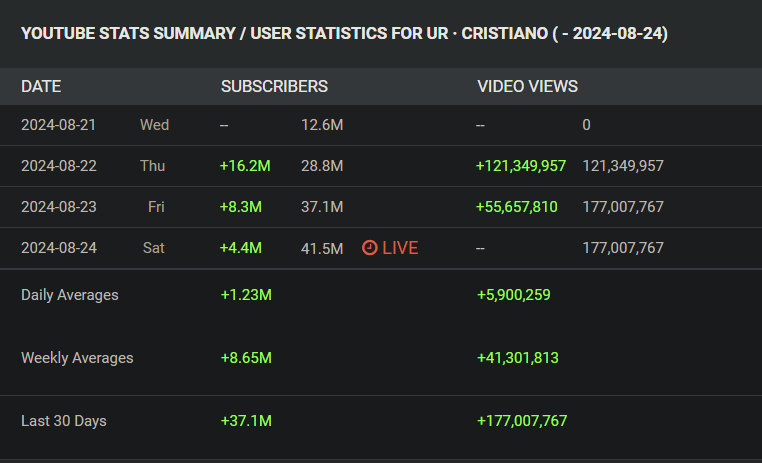Viewport: 762px width, 463px height.
Task: Click the +55,657,810 views gain
Action: pyautogui.click(x=516, y=207)
